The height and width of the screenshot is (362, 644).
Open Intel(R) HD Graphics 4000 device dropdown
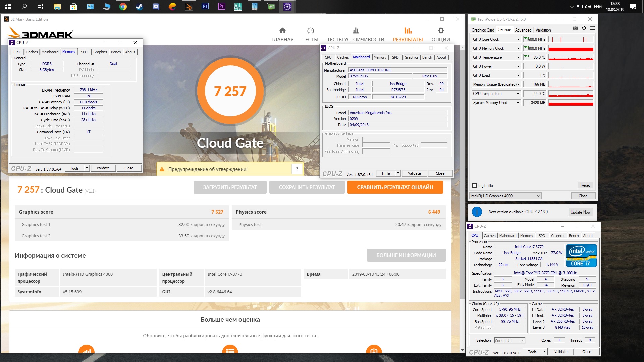point(505,196)
